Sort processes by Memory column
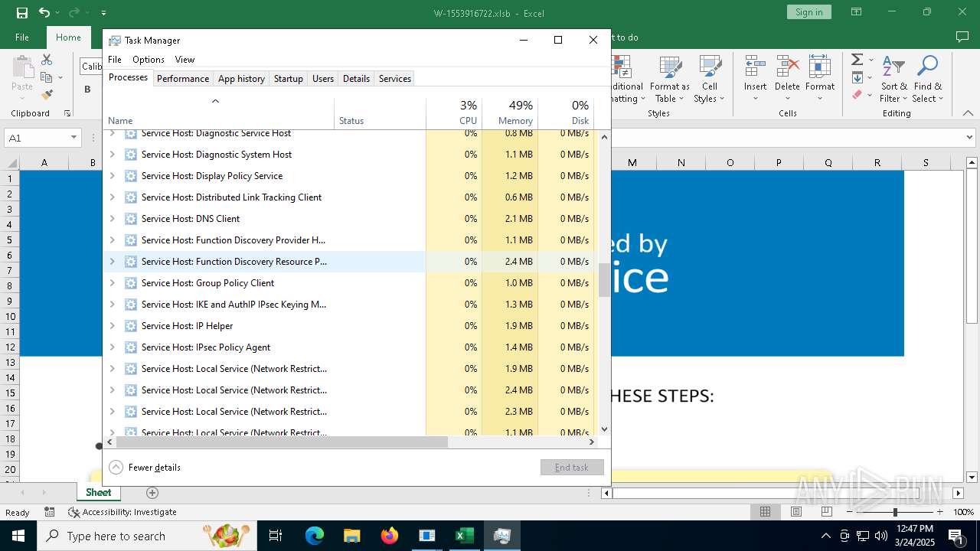The image size is (980, 551). click(x=510, y=112)
